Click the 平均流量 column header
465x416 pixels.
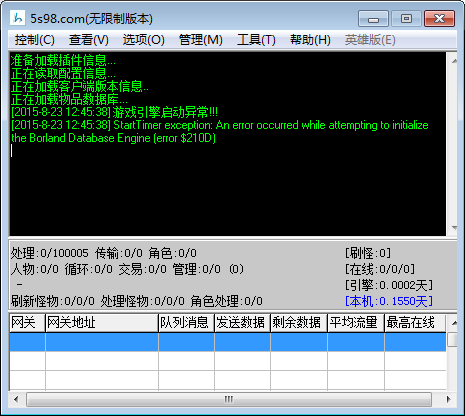356,323
